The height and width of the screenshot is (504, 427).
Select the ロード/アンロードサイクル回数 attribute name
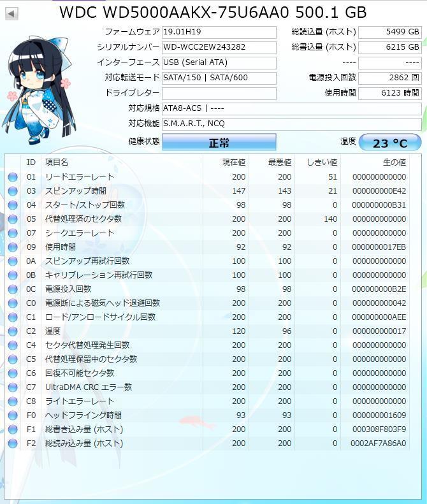[x=100, y=317]
